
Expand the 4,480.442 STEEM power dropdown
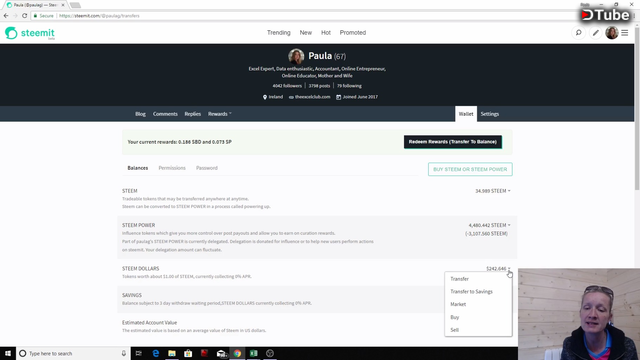point(489,225)
